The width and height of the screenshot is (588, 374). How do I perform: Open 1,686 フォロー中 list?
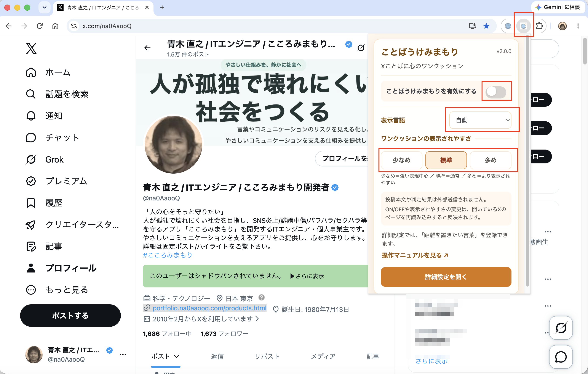(x=167, y=334)
